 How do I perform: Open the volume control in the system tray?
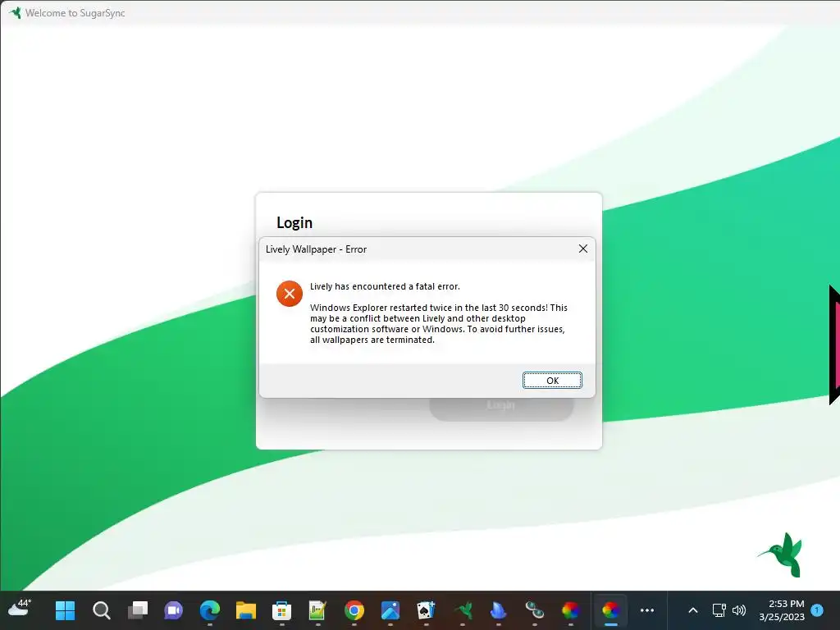coord(739,610)
